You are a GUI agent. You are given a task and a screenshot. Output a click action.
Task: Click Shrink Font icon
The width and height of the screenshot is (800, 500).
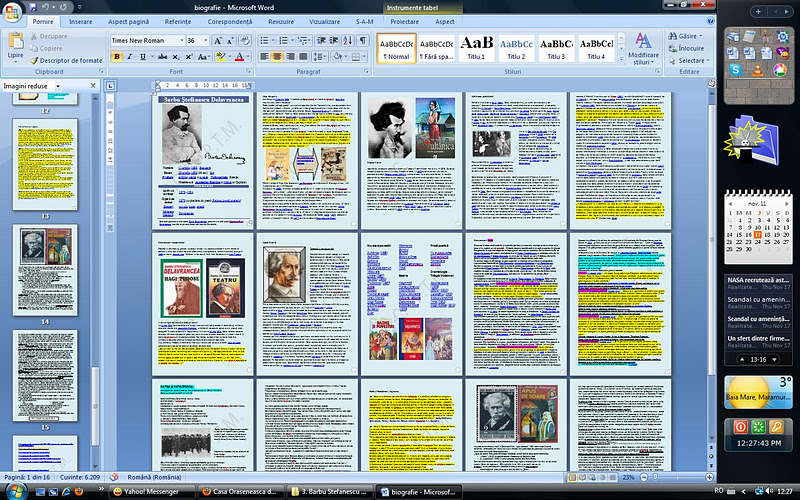230,40
